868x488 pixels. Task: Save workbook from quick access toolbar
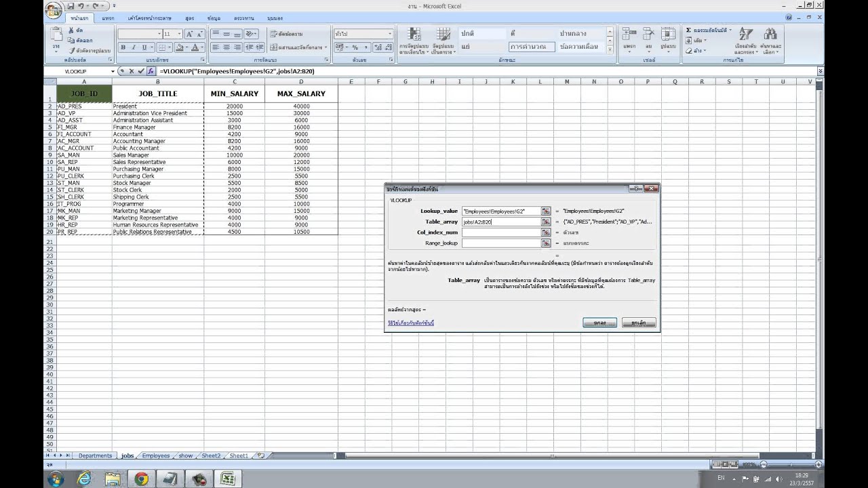[x=71, y=5]
